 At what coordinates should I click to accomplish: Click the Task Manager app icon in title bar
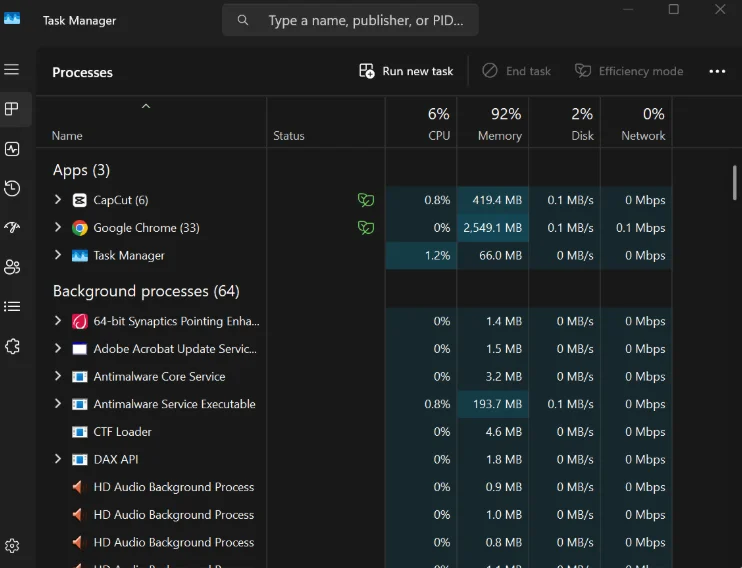12,18
